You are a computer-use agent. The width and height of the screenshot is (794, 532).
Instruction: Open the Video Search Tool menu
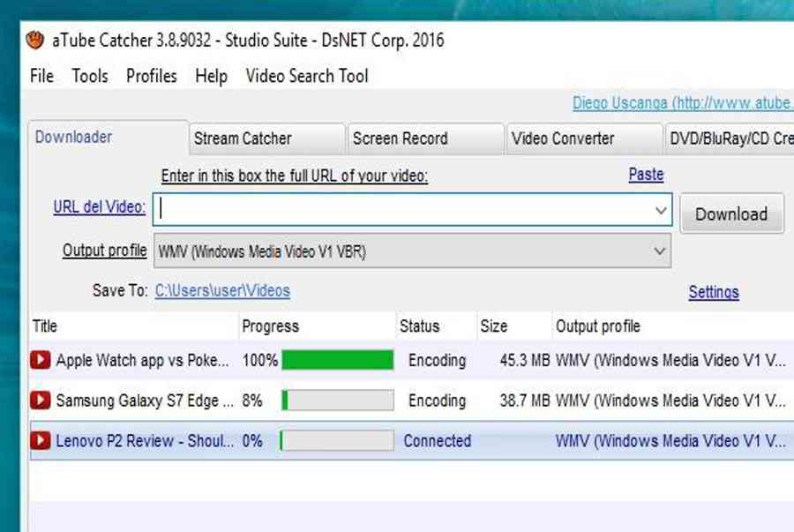[307, 76]
